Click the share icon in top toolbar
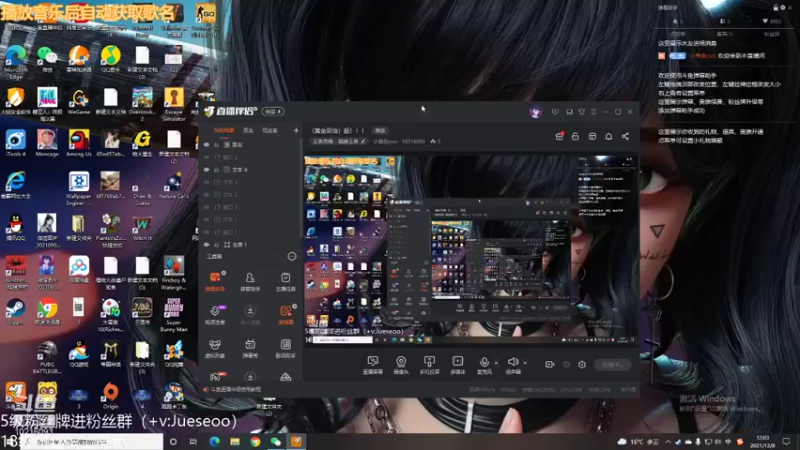Viewport: 800px width, 450px height. point(625,136)
